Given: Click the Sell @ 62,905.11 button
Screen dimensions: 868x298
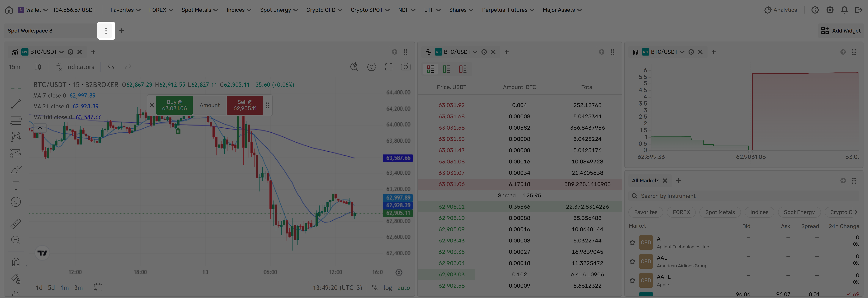Looking at the screenshot, I should click(245, 105).
